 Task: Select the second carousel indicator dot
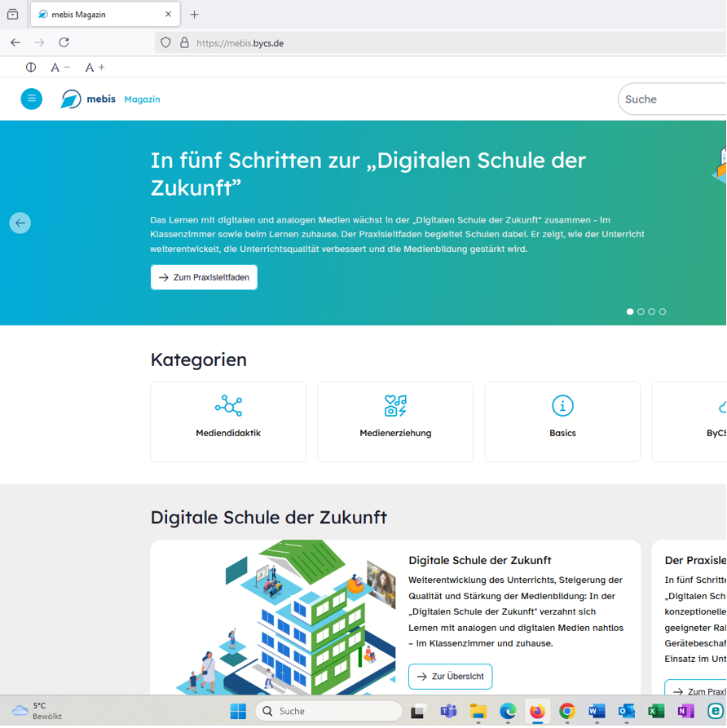(x=641, y=311)
